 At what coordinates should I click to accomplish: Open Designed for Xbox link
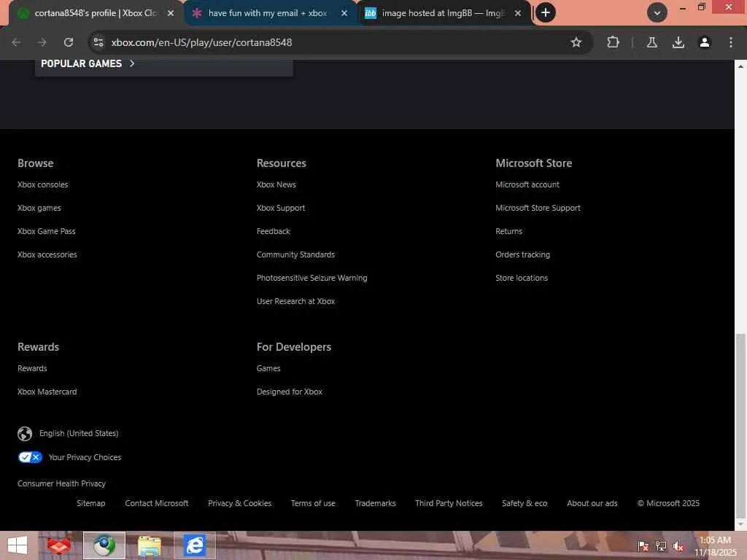(x=290, y=392)
